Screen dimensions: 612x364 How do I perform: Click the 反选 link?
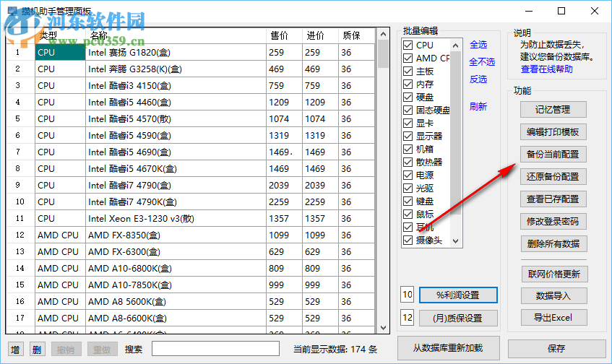478,79
